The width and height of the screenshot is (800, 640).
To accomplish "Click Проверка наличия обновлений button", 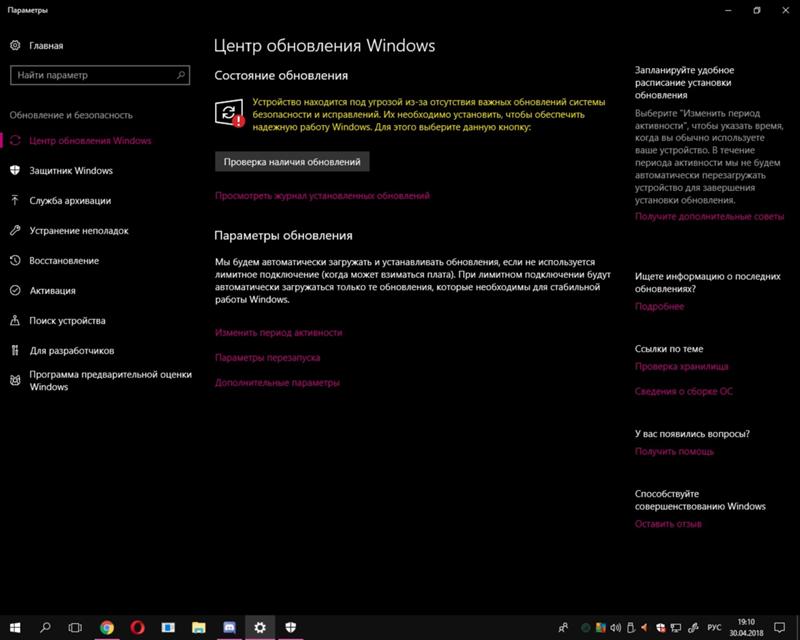I will (292, 162).
